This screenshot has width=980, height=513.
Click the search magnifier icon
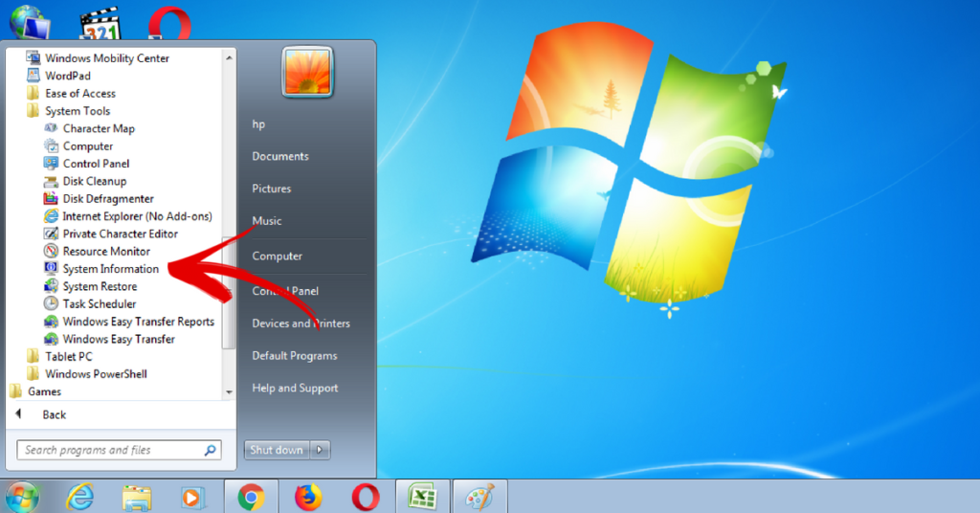coord(210,450)
